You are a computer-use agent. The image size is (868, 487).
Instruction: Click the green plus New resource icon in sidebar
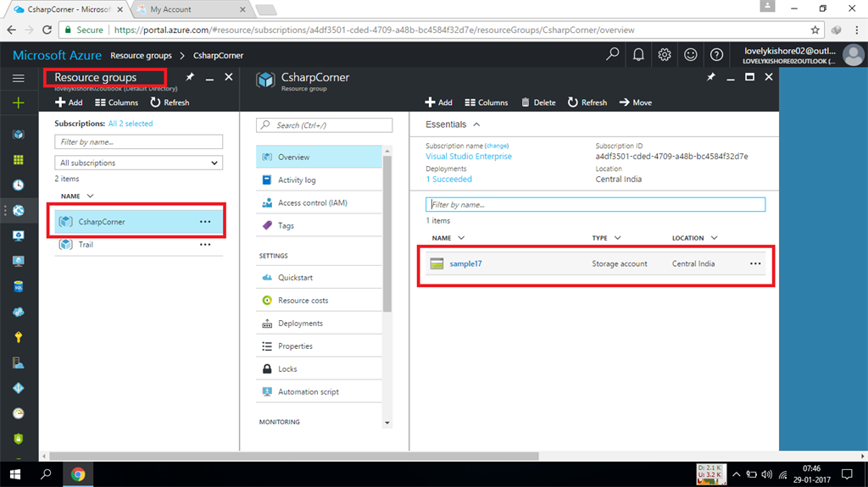(19, 103)
